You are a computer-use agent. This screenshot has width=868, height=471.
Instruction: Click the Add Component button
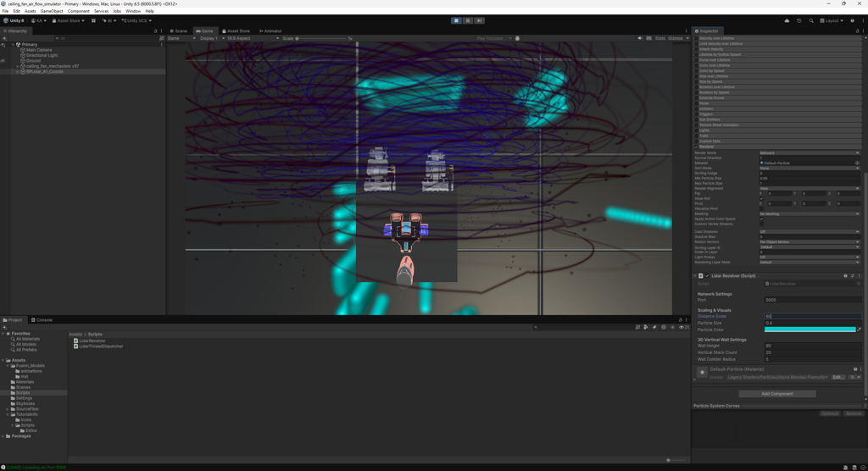(x=777, y=394)
